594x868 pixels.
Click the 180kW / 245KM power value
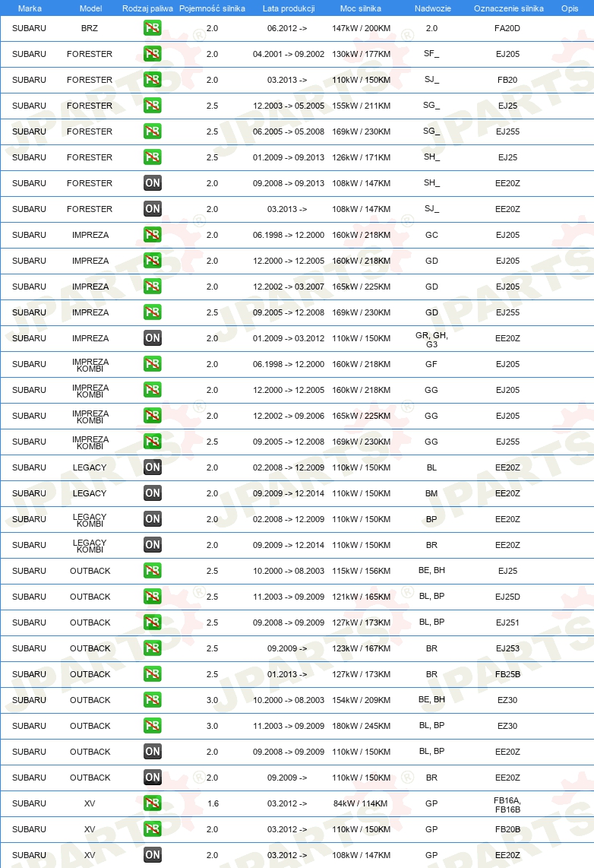361,726
